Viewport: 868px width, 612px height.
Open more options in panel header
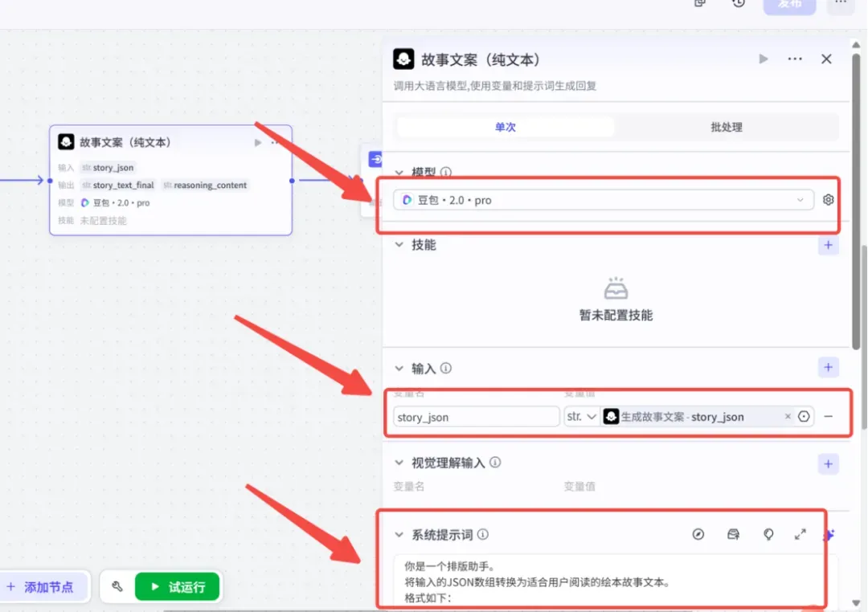point(795,59)
